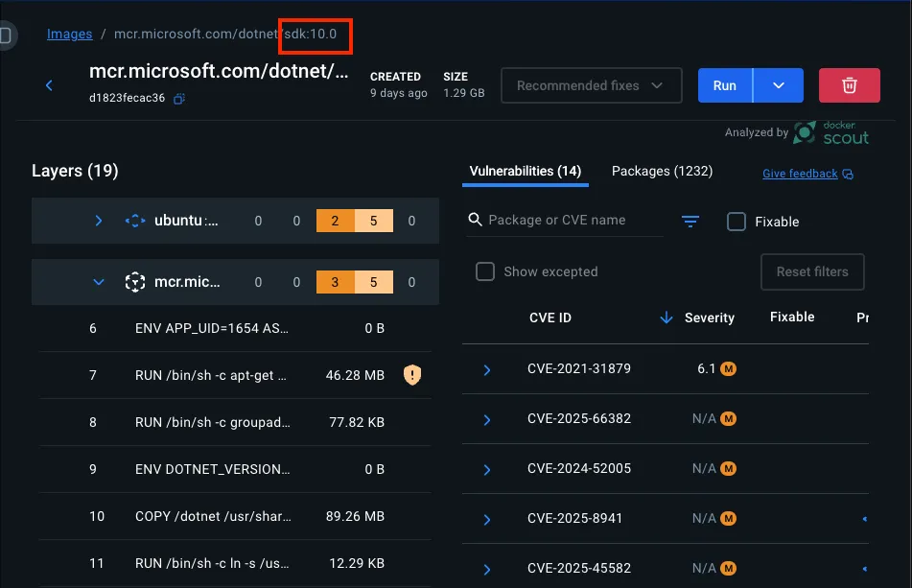Switch to the Packages (1232) tab

point(662,171)
